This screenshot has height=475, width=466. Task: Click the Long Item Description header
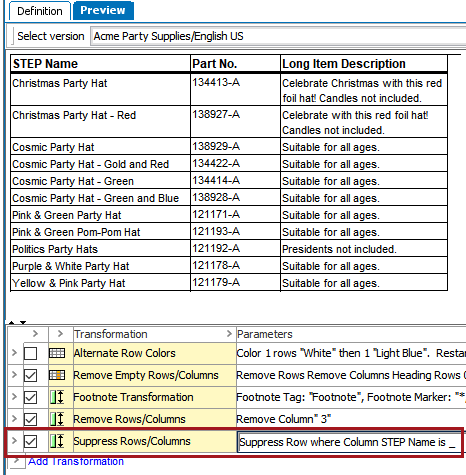tap(364, 63)
